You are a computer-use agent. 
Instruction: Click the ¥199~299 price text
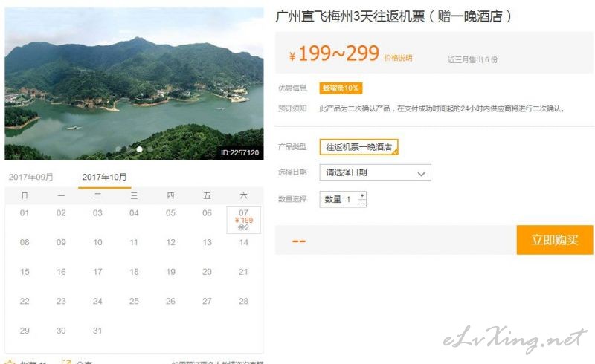tap(334, 53)
